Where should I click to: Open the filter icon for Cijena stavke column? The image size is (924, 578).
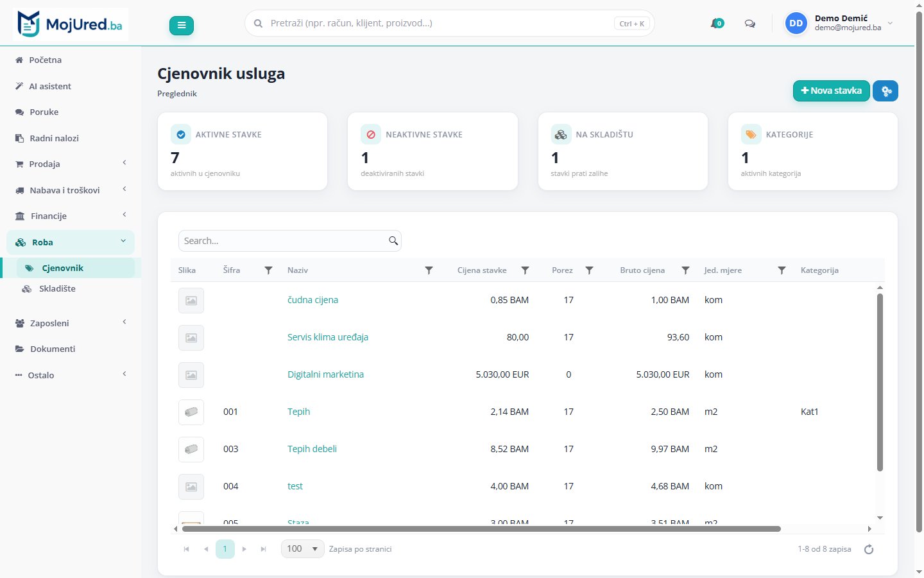pos(526,270)
